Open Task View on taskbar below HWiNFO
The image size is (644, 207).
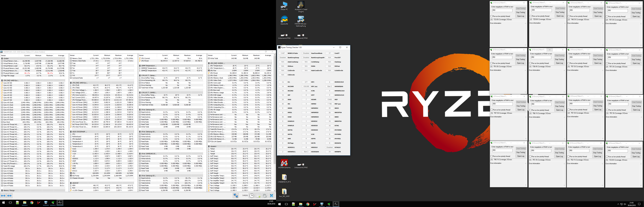tap(10, 203)
